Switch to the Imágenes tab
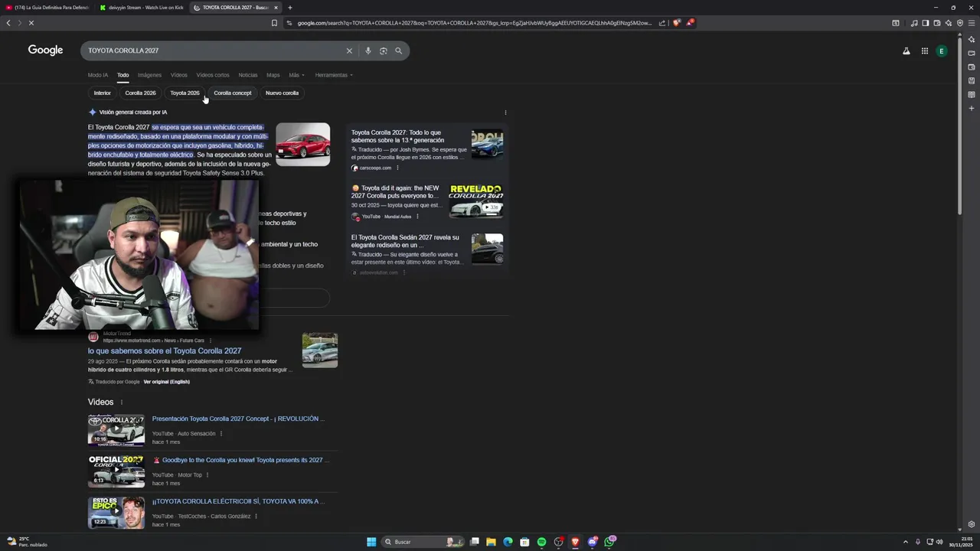Image resolution: width=980 pixels, height=551 pixels. 149,75
